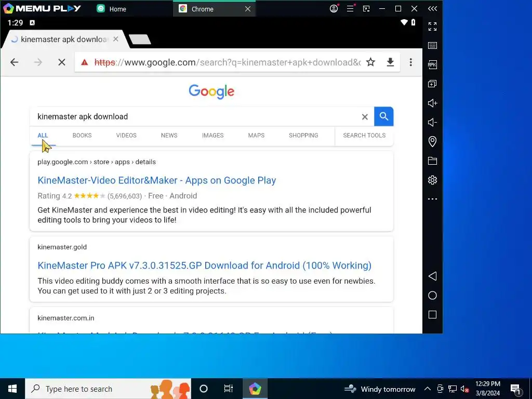The width and height of the screenshot is (532, 399).
Task: Click the kinemaster.com.in site text
Action: click(x=66, y=318)
